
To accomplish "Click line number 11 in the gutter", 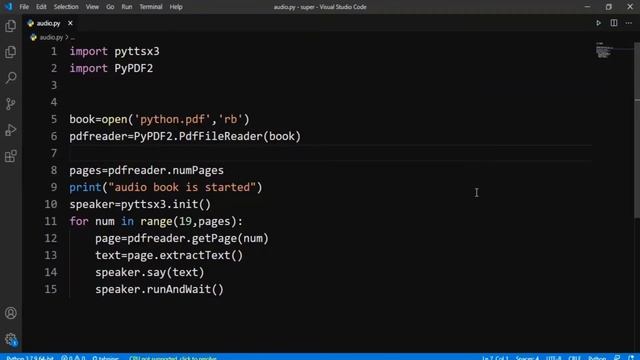I will (x=51, y=221).
